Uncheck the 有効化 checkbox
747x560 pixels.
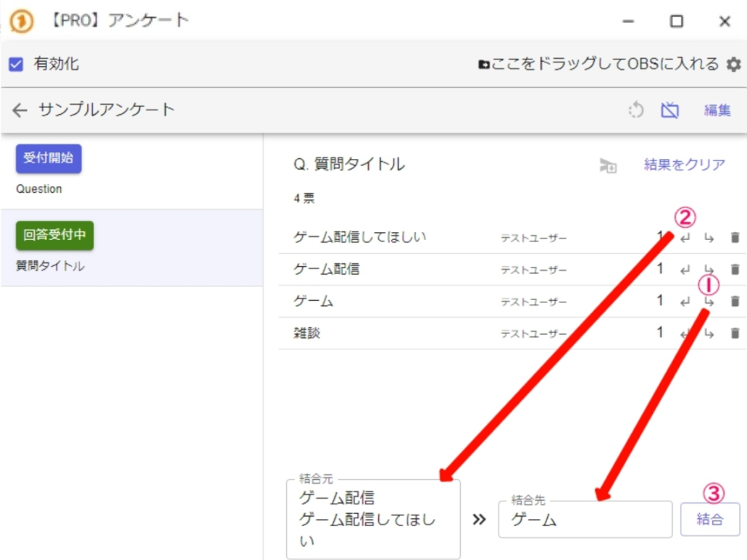click(x=16, y=65)
